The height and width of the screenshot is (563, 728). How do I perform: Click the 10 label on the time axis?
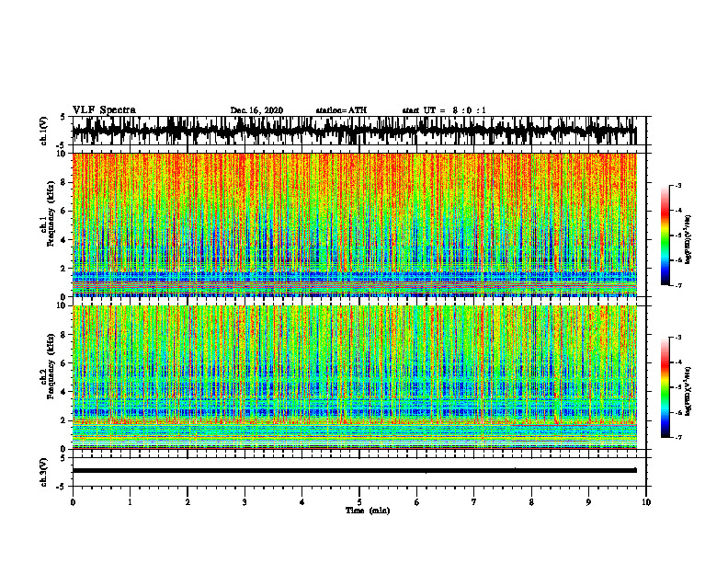646,502
